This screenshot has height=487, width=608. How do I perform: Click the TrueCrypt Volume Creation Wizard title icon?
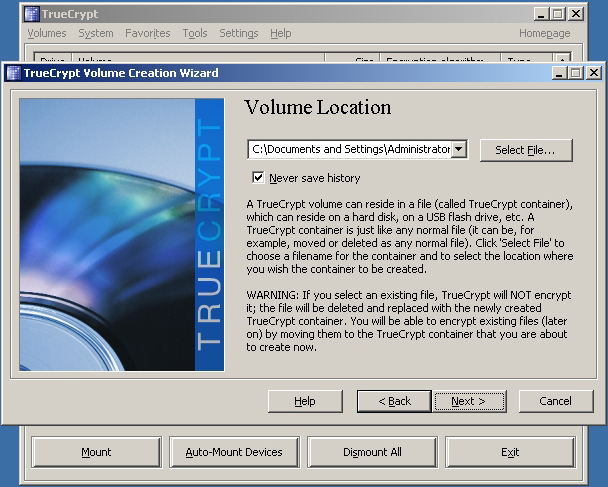tap(14, 73)
